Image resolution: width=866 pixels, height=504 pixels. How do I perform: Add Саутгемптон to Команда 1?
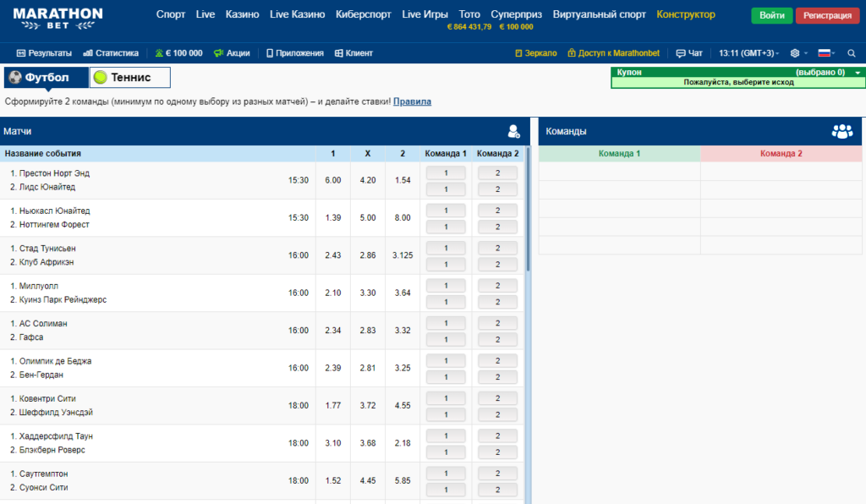(446, 473)
